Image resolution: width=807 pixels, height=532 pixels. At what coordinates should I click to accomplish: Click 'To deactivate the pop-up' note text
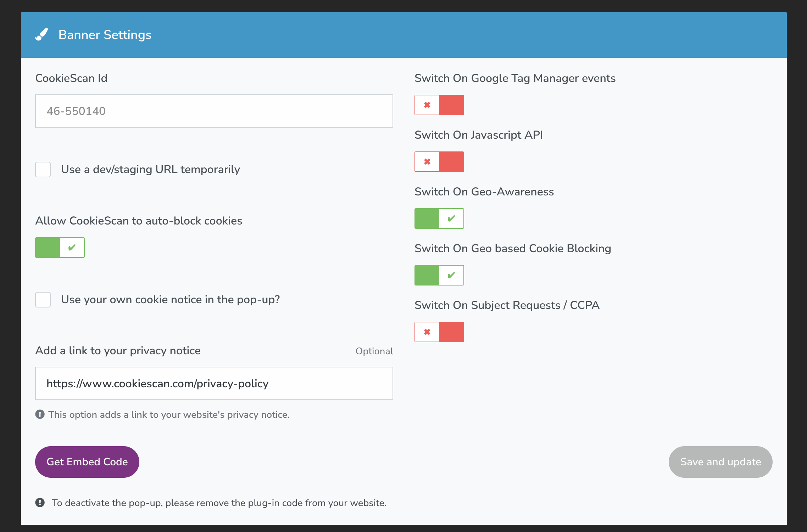(x=219, y=503)
